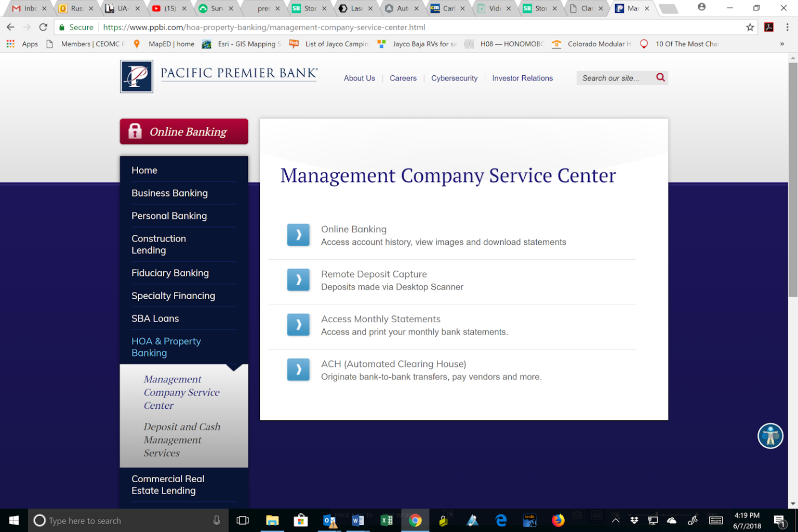Click the red search magnifier icon
The image size is (798, 532).
tap(660, 77)
